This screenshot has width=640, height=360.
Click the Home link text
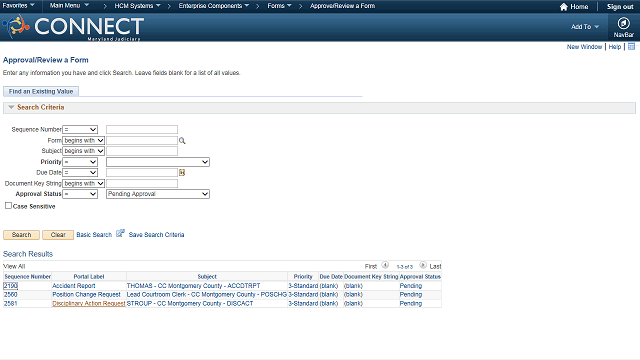(579, 7)
